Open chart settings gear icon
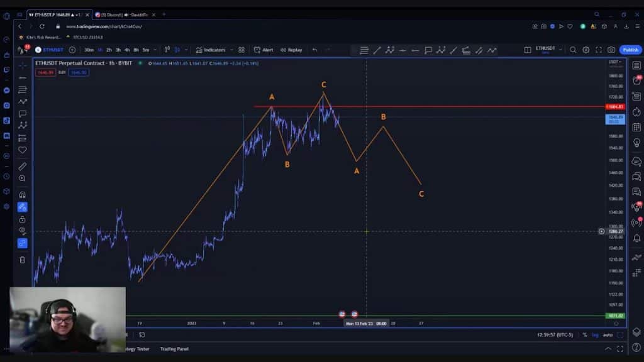The width and height of the screenshot is (644, 362). pyautogui.click(x=586, y=50)
